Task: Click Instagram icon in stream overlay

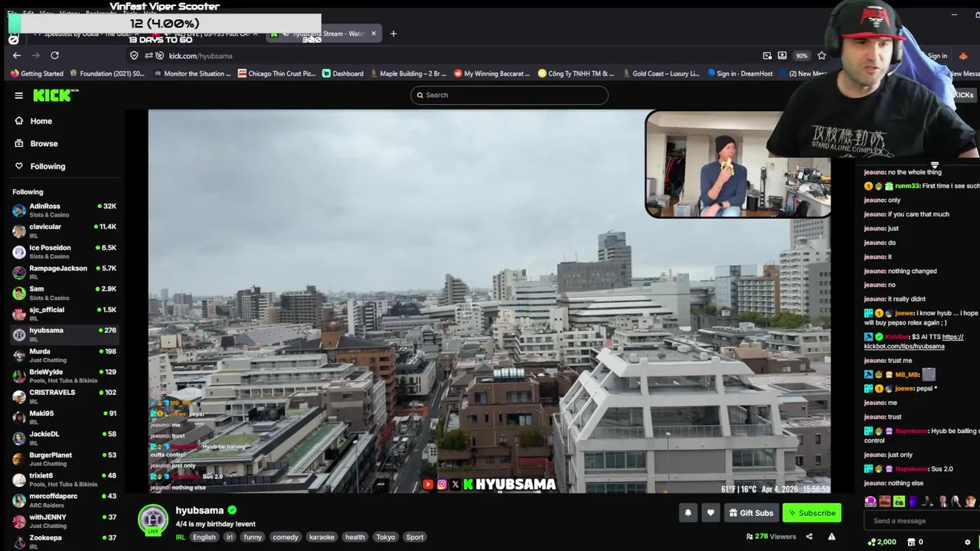Action: (x=442, y=484)
